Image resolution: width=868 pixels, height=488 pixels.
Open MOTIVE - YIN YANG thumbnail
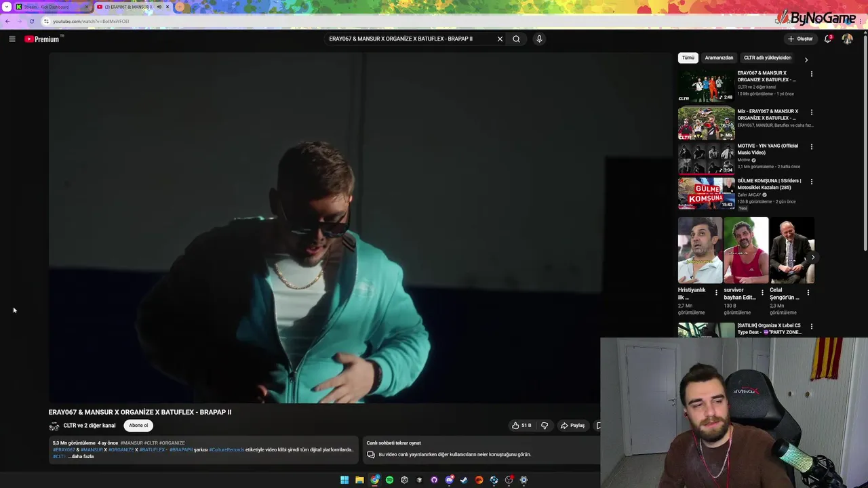706,159
